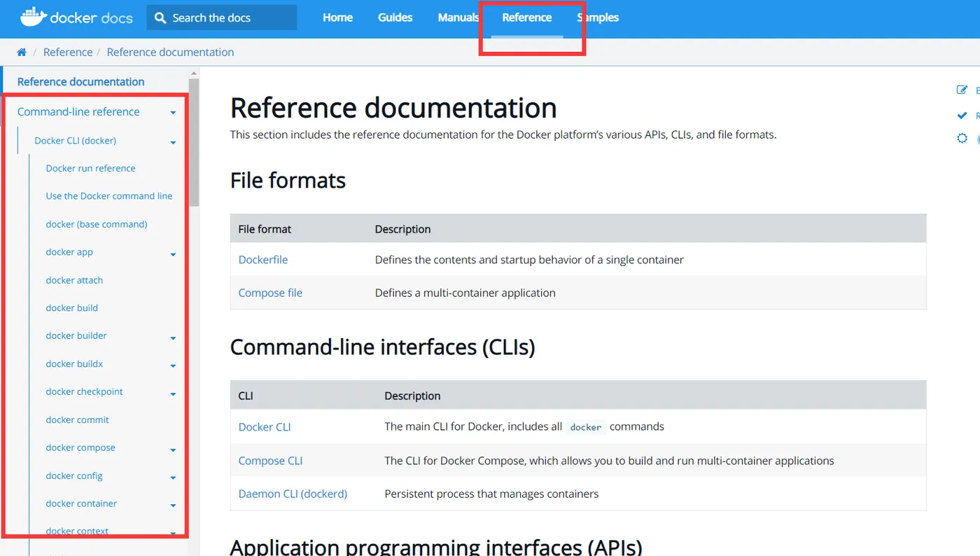
Task: Open the Manuals nav tab
Action: coord(458,18)
